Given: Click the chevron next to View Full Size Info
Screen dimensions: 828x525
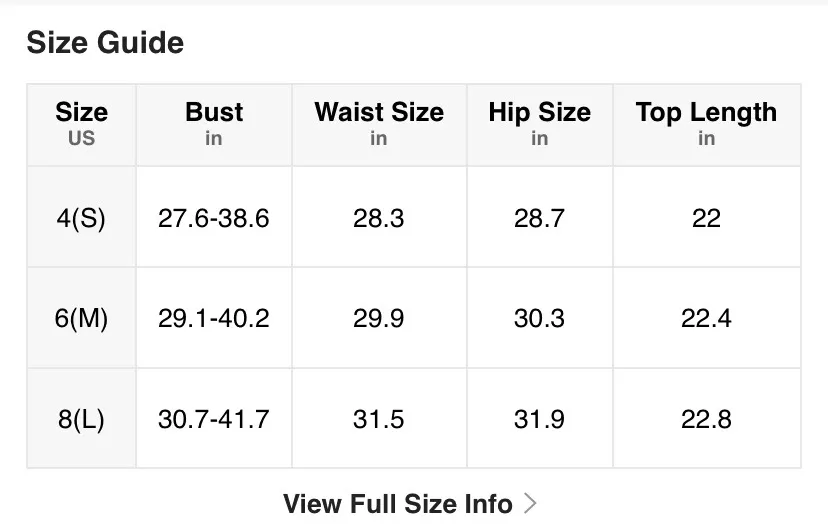Looking at the screenshot, I should pos(530,503).
